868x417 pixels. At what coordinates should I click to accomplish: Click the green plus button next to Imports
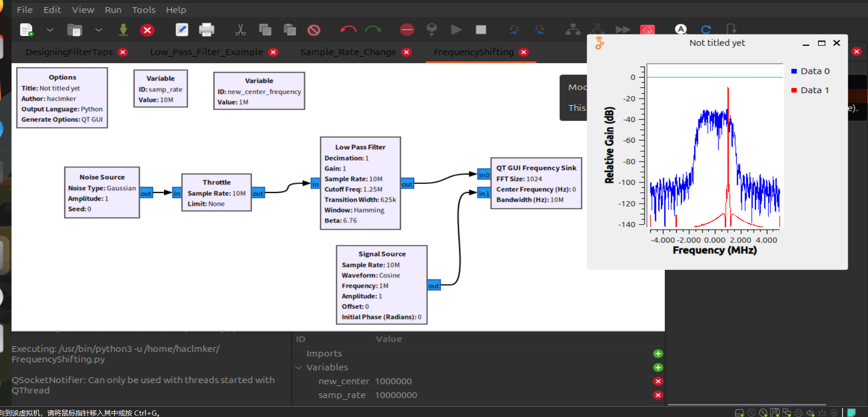coord(658,354)
